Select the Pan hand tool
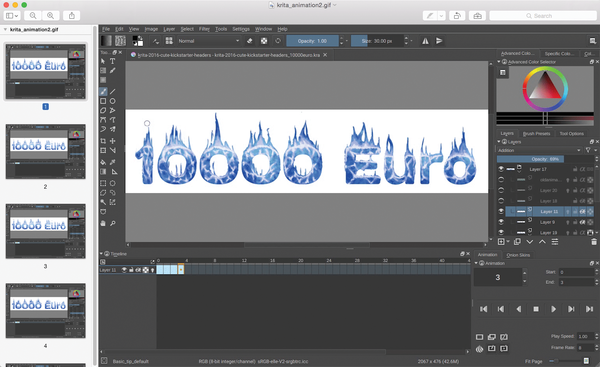Image resolution: width=600 pixels, height=367 pixels. tap(103, 223)
